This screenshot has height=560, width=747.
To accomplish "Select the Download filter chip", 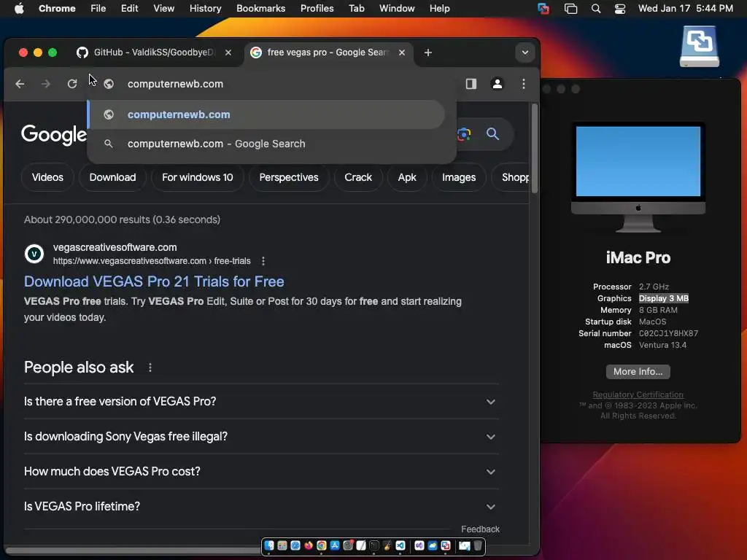I will [x=112, y=177].
